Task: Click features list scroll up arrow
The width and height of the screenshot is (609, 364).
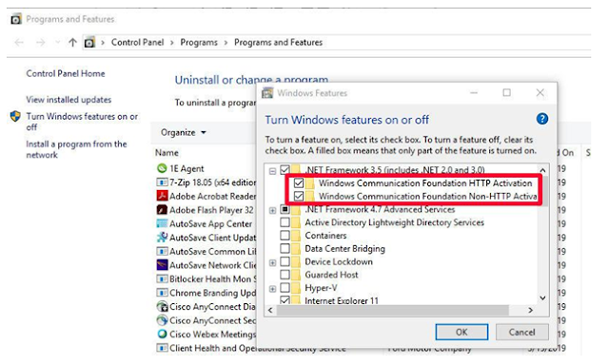Action: click(x=542, y=170)
